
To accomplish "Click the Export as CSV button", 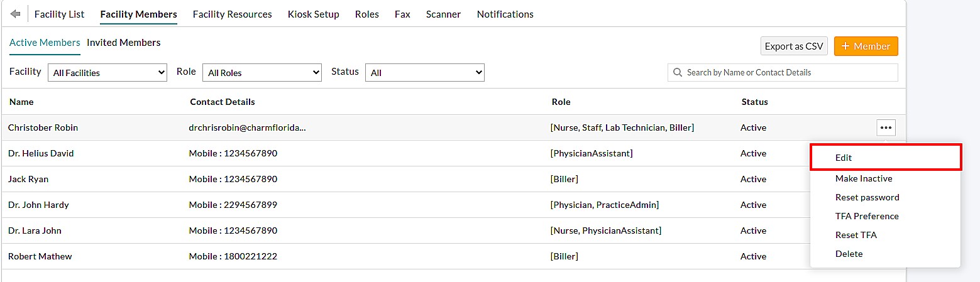I will pos(793,46).
